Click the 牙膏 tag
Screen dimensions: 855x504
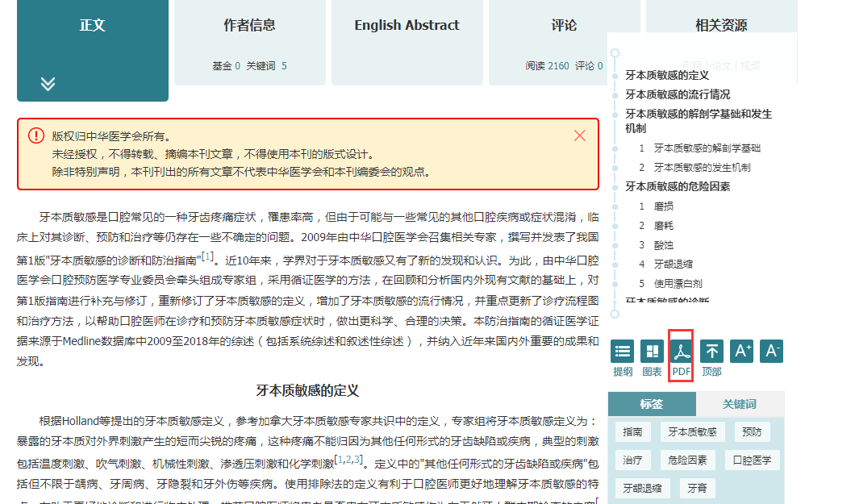pos(697,488)
